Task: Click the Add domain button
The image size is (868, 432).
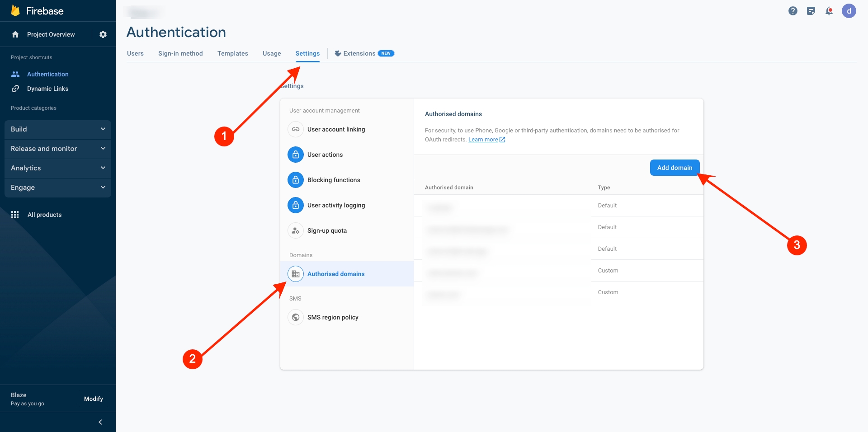Action: coord(675,168)
